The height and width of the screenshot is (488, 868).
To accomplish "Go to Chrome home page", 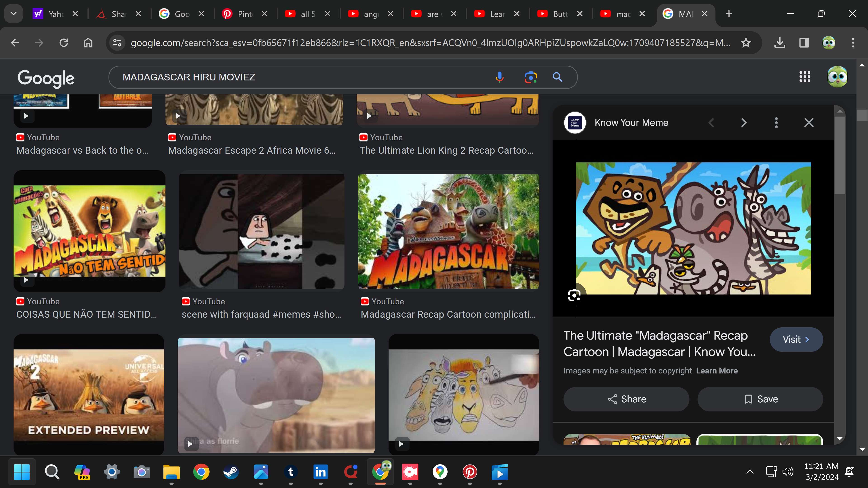I will click(x=88, y=43).
